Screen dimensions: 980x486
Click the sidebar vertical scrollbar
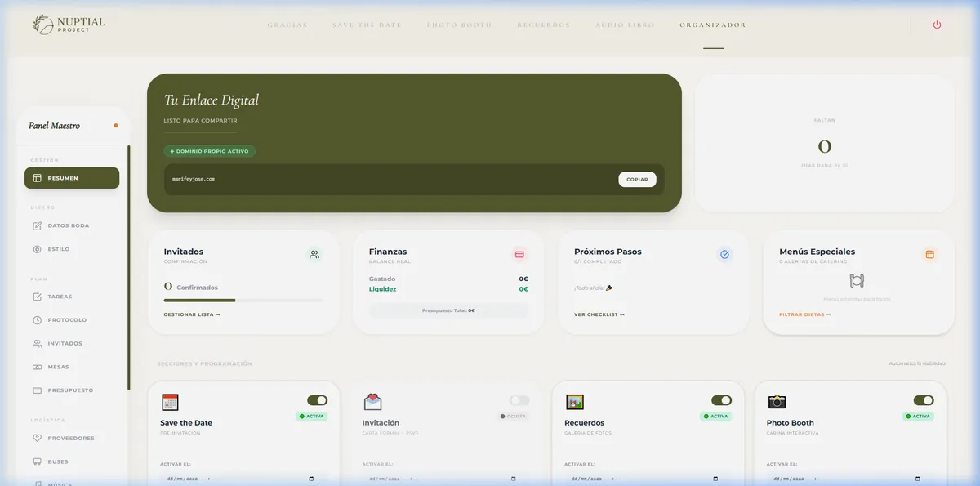[128, 268]
